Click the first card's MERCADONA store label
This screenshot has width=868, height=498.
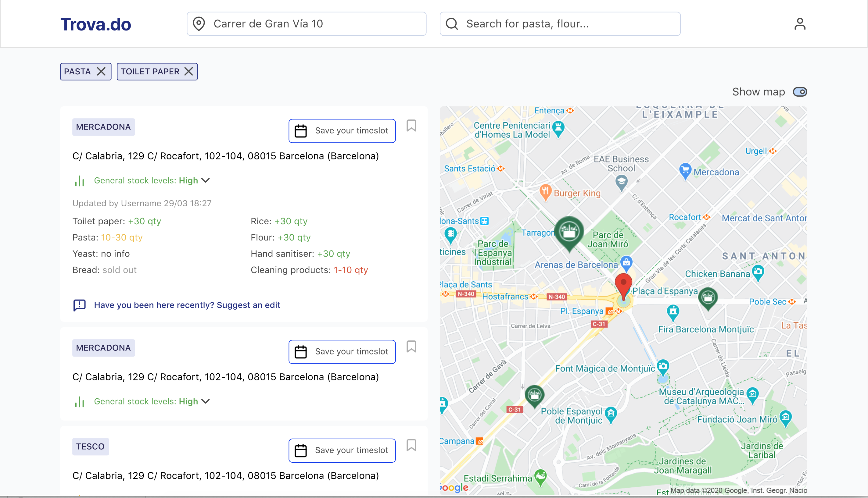coord(103,127)
